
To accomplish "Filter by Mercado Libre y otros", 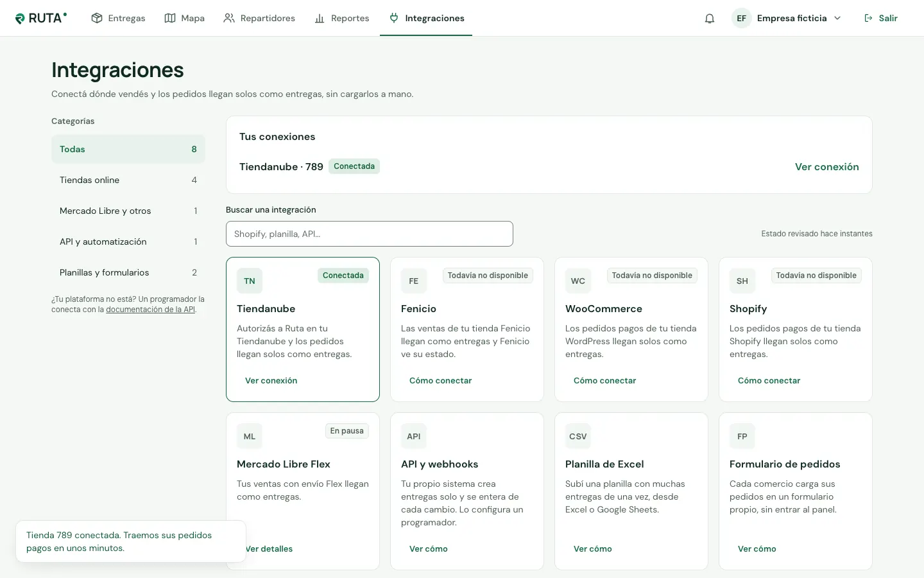I will pos(128,211).
